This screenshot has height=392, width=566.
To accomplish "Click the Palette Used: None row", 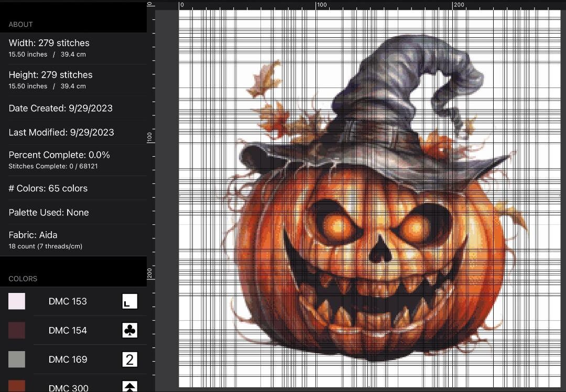I will point(73,212).
